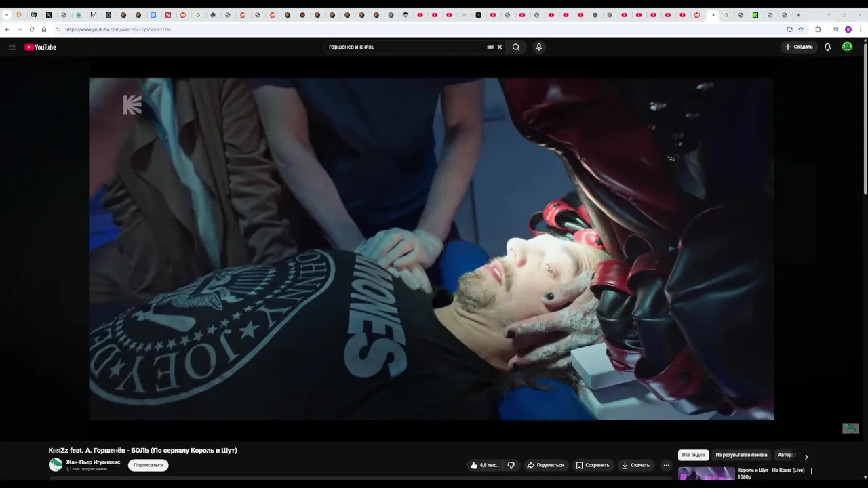Go to browser home page
868x488 pixels.
coord(44,29)
